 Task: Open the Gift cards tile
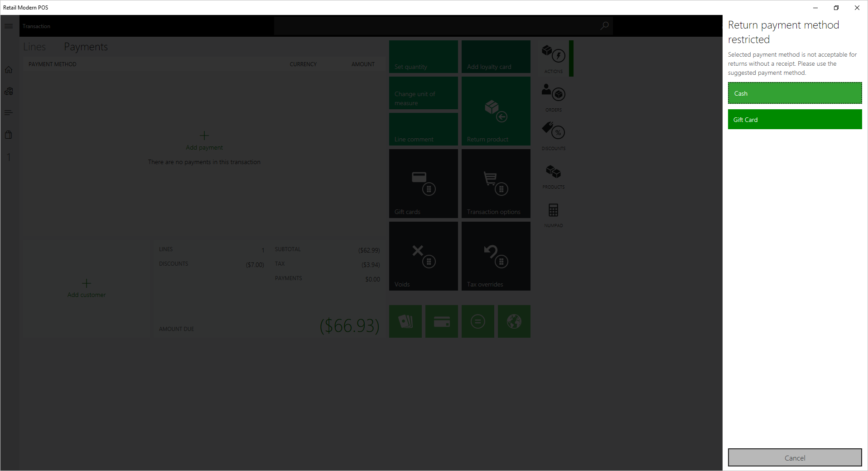coord(424,184)
